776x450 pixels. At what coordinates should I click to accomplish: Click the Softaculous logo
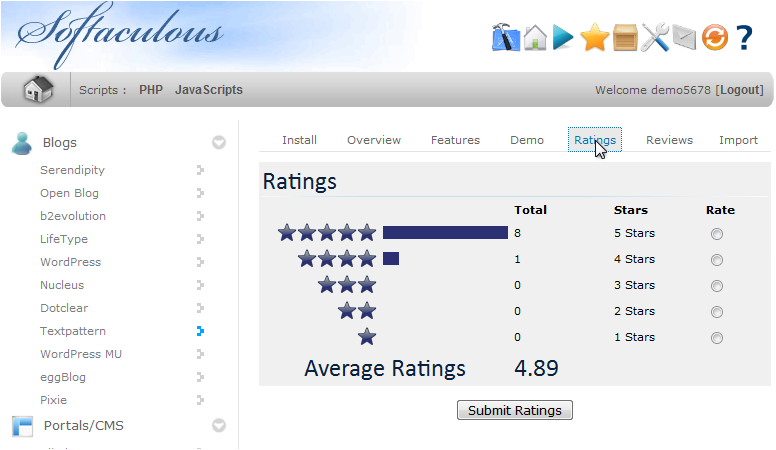[x=120, y=35]
